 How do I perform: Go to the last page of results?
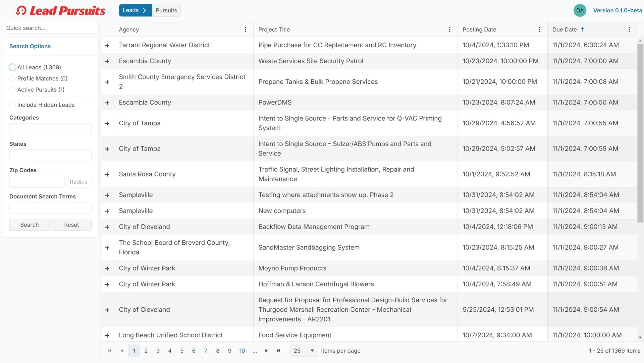tap(278, 351)
